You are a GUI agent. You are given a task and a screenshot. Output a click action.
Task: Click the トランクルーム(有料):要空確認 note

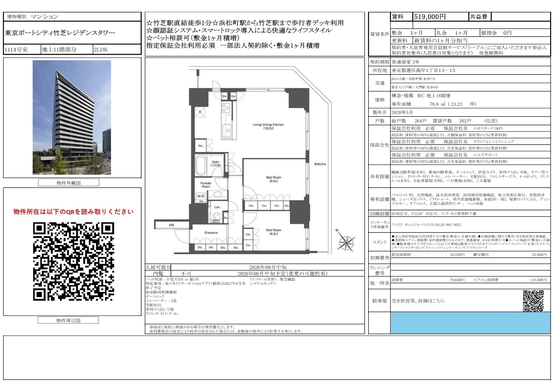click(272, 279)
